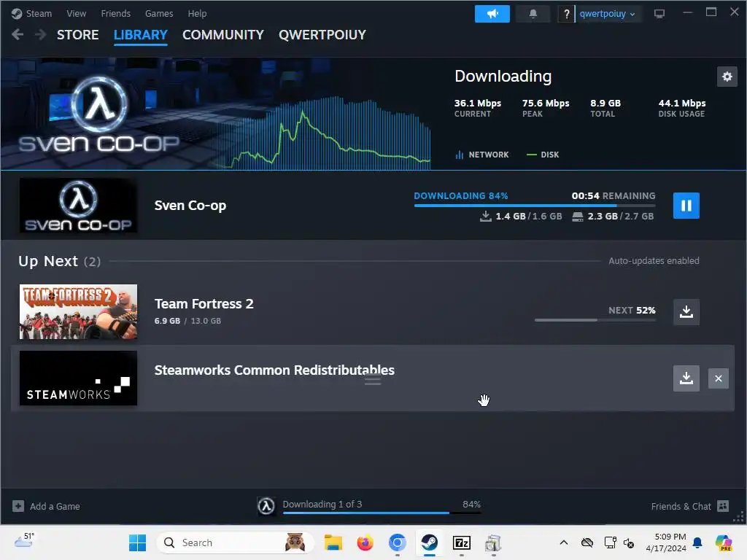Switch to Big Picture mode icon

point(659,14)
